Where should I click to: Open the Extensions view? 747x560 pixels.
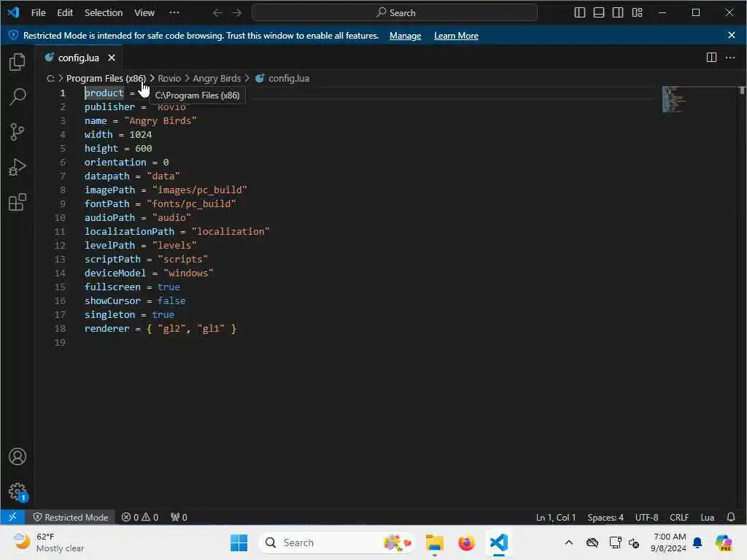(x=18, y=203)
